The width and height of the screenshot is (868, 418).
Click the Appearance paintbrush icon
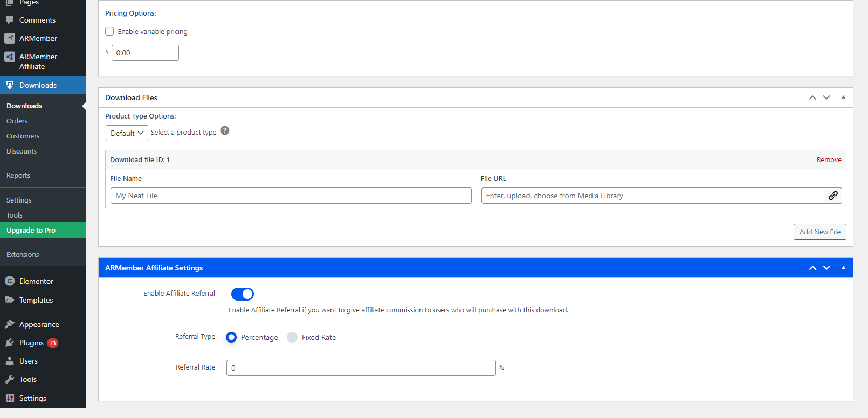pos(10,324)
